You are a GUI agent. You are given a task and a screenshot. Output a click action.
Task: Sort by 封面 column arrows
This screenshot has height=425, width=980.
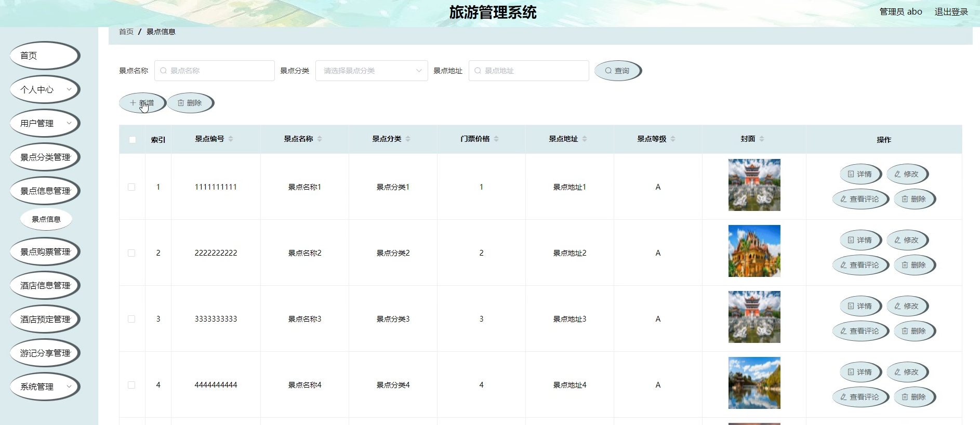pyautogui.click(x=762, y=139)
